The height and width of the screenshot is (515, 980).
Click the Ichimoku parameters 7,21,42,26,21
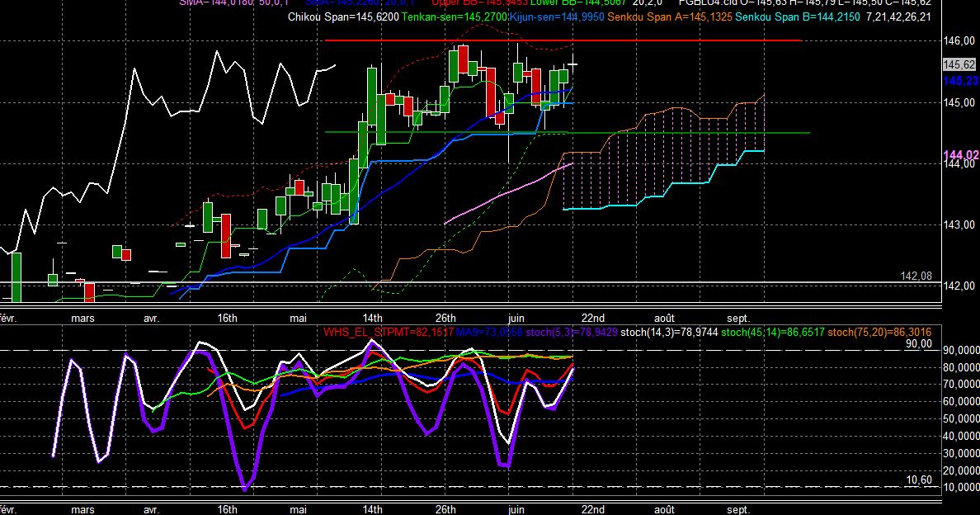click(898, 17)
